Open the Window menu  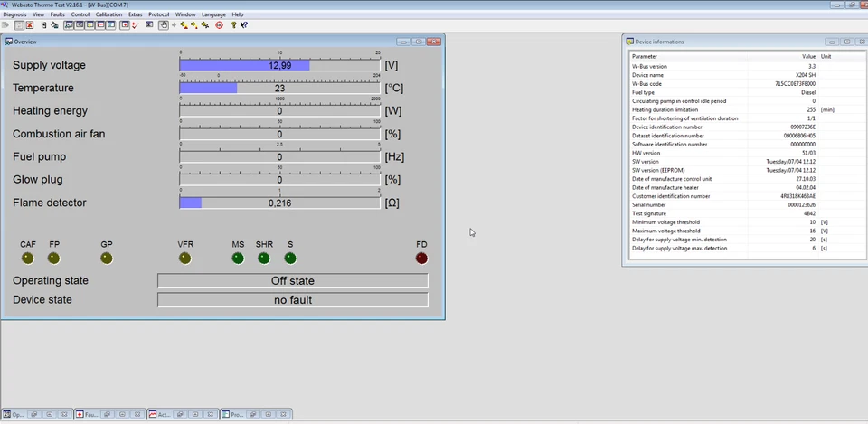pos(185,14)
